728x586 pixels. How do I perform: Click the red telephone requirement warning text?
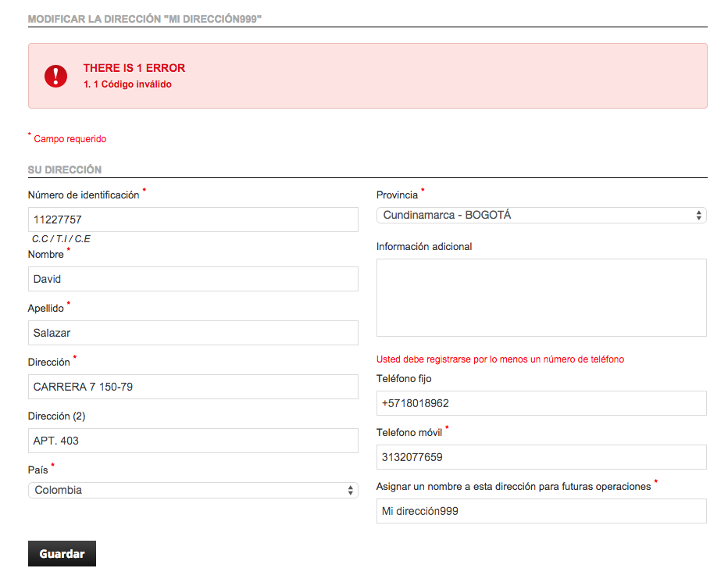click(500, 359)
